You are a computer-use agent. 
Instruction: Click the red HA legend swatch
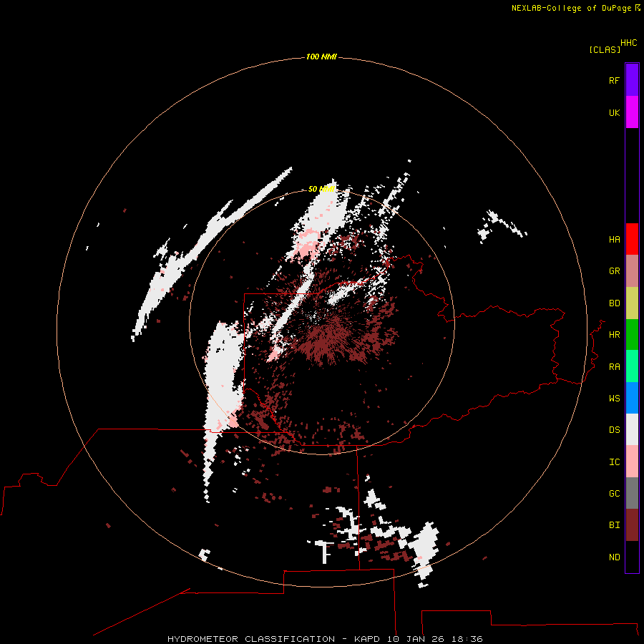tap(632, 239)
